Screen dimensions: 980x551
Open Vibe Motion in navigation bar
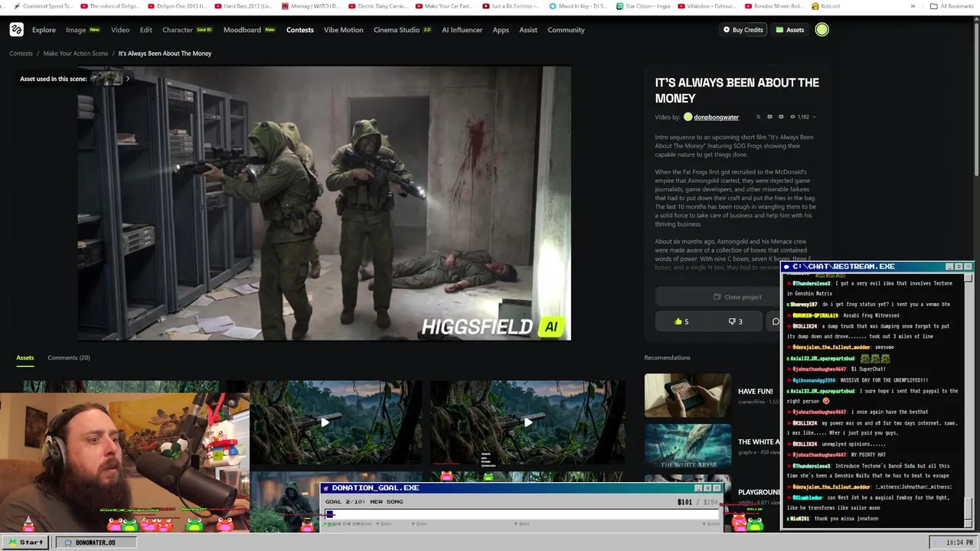[344, 30]
